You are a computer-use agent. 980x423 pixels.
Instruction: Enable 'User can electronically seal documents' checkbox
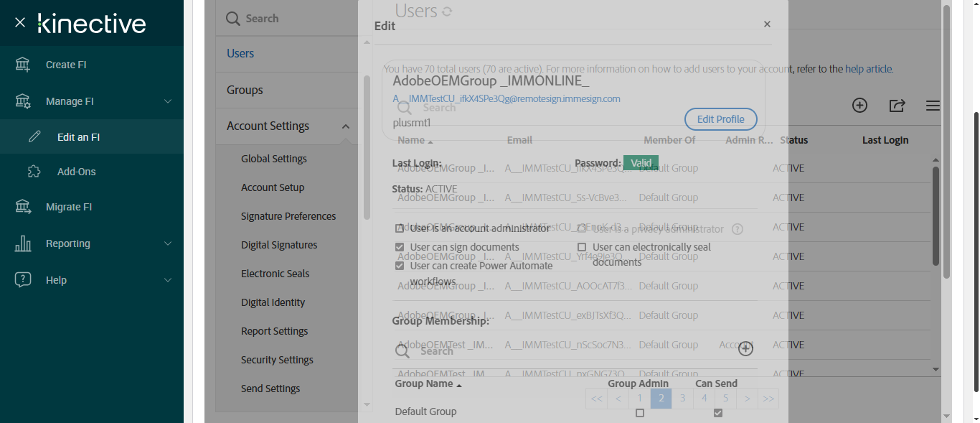click(x=582, y=247)
